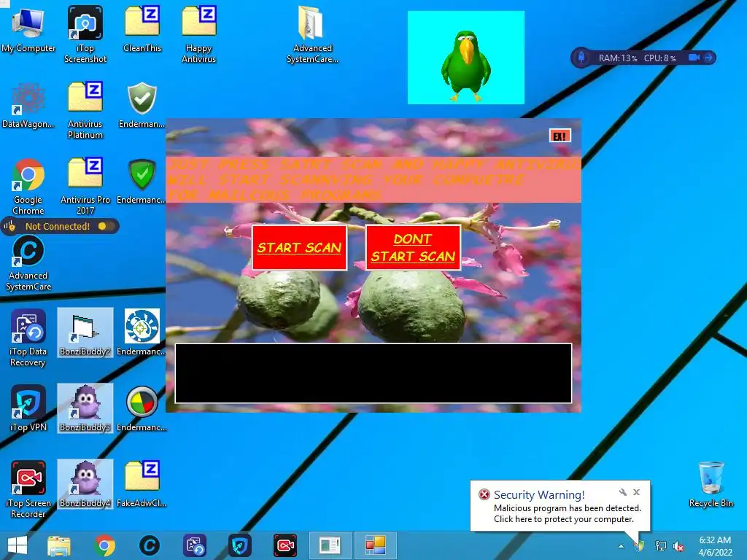Open the clock showing 6:32 AM
The width and height of the screenshot is (747, 560).
point(715,546)
